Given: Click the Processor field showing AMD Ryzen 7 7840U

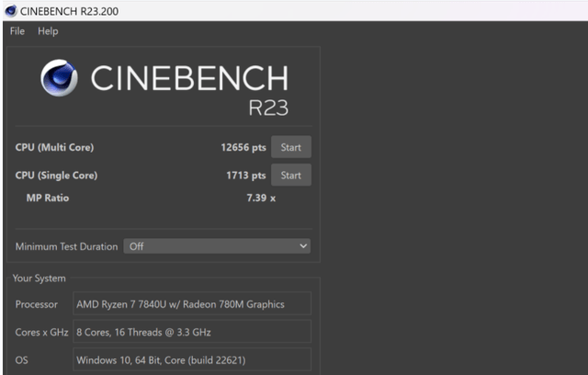Looking at the screenshot, I should (x=192, y=303).
